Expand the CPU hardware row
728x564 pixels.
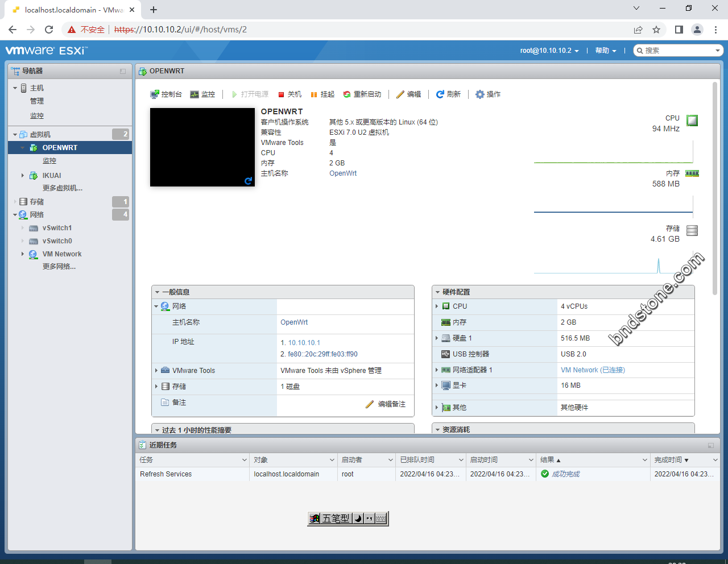coord(437,306)
